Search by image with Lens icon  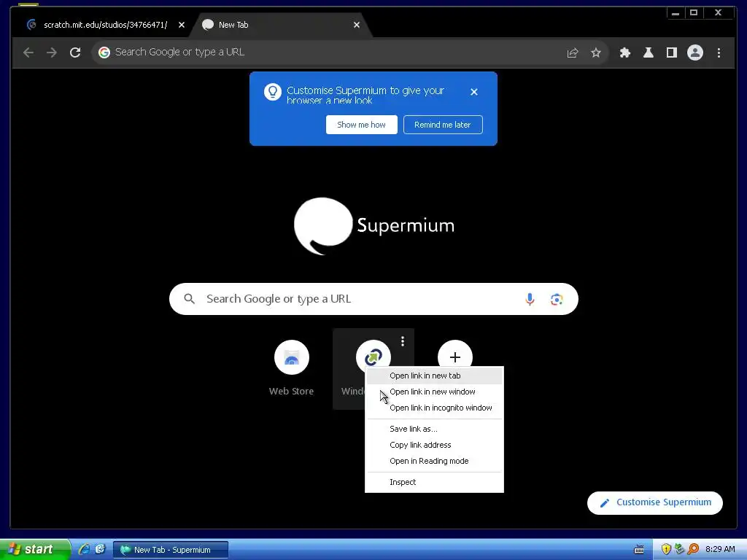click(557, 299)
